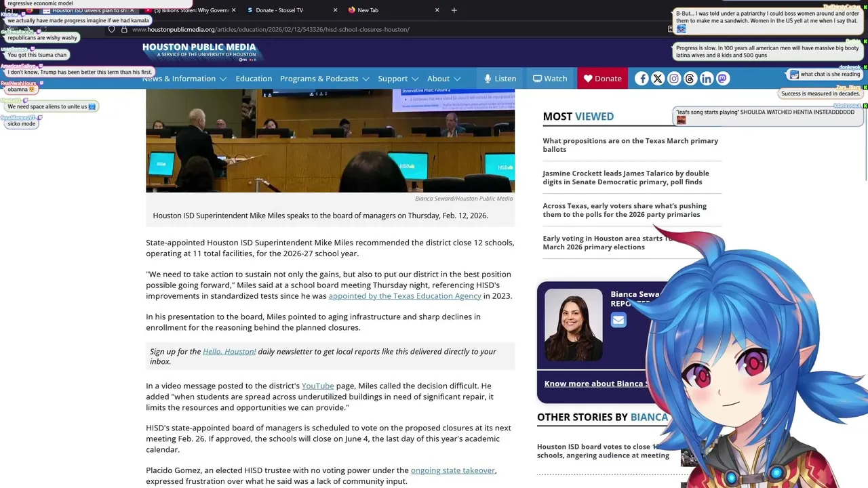Viewport: 868px width, 488px height.
Task: Click the Watch button with monitor
Action: click(550, 79)
